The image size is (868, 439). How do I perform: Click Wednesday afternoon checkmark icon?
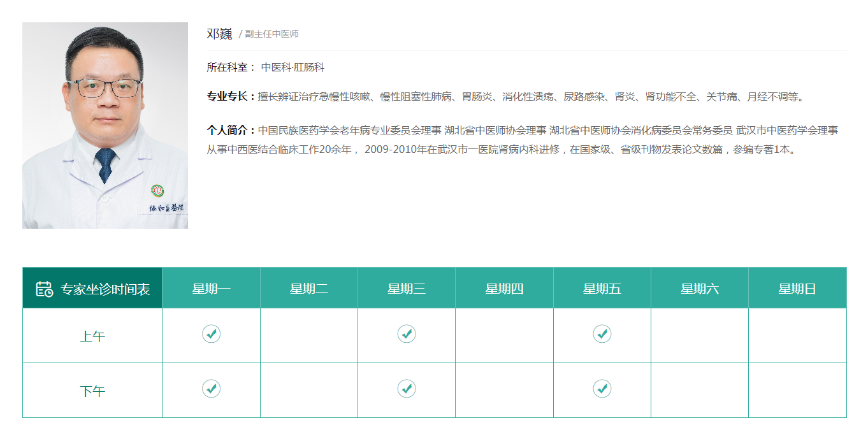[x=407, y=388]
